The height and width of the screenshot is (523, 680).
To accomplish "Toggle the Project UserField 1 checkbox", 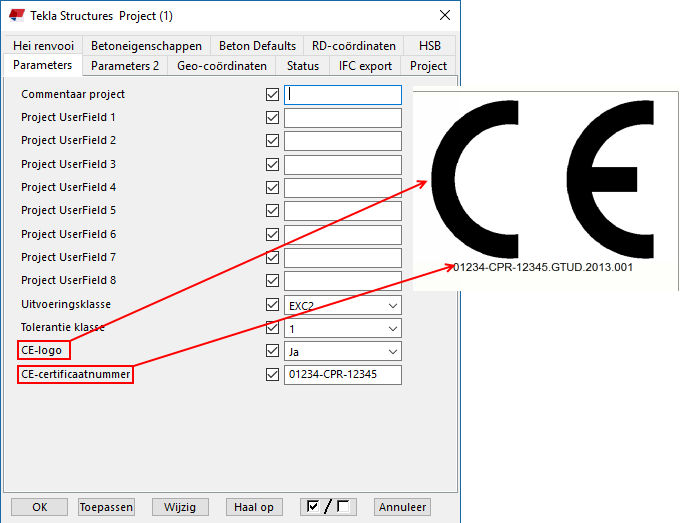I will (272, 118).
